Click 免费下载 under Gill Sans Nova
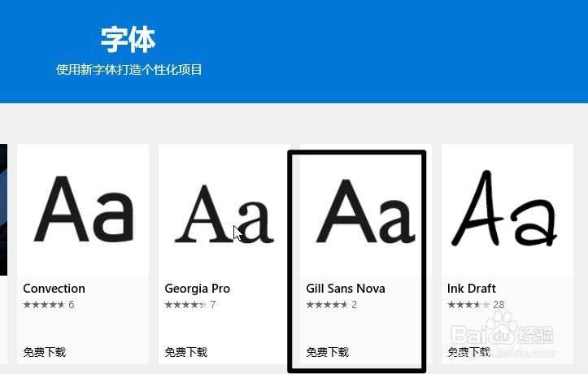Image resolution: width=588 pixels, height=374 pixels. [x=328, y=352]
